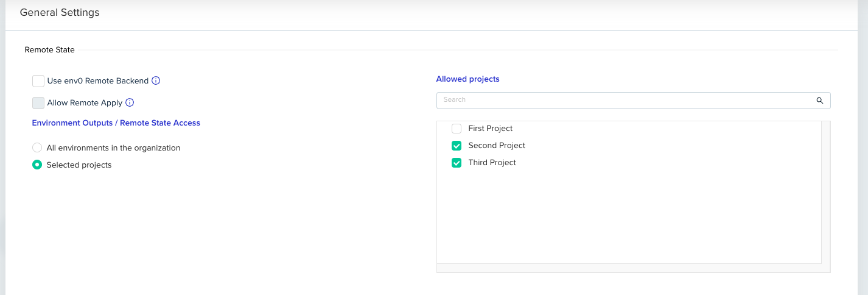The image size is (868, 295).
Task: Select All environments in the organization radio
Action: click(x=37, y=147)
